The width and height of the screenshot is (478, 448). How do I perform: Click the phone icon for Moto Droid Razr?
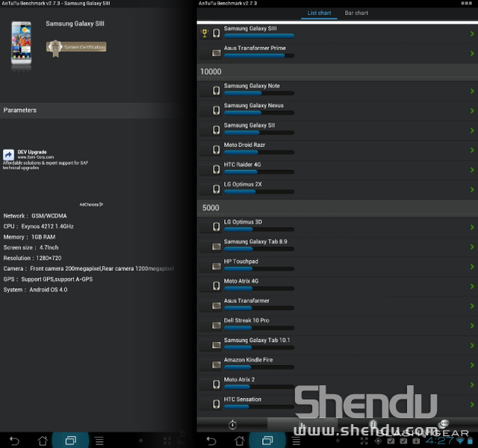click(217, 149)
